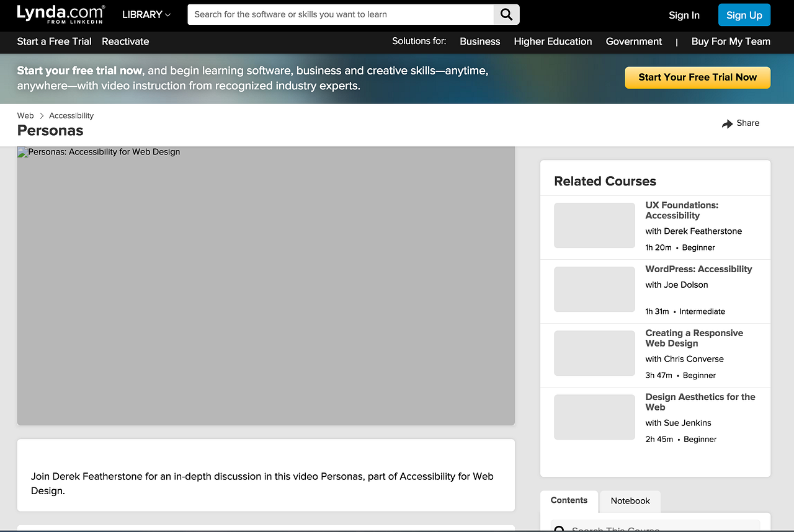Open the Business solutions menu item

pyautogui.click(x=480, y=42)
